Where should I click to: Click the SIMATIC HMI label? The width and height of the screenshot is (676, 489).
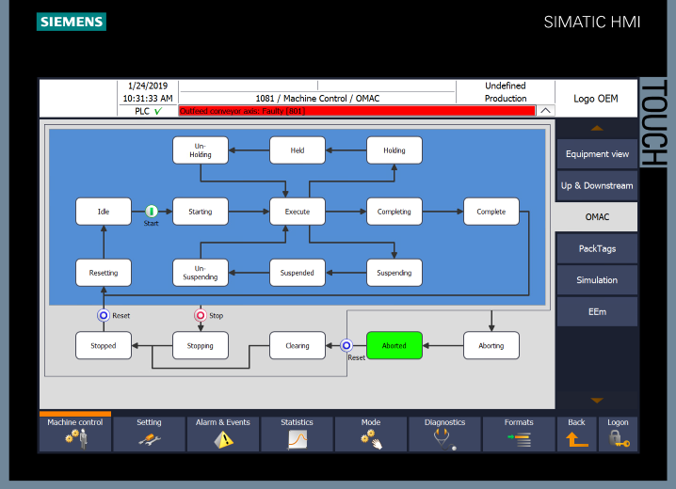592,22
